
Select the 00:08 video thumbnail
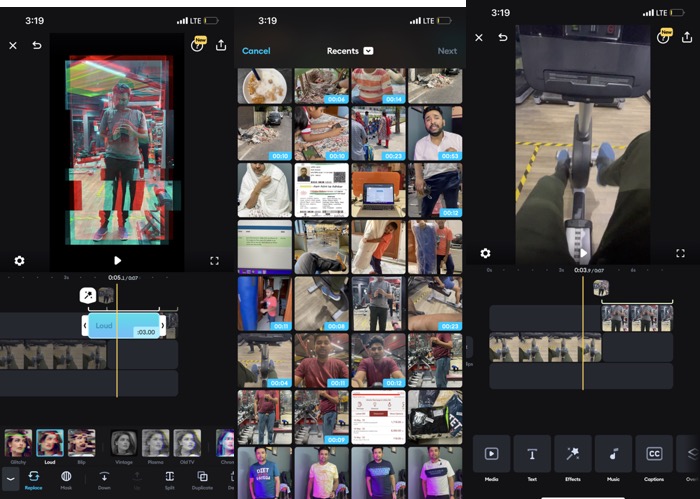coord(321,304)
